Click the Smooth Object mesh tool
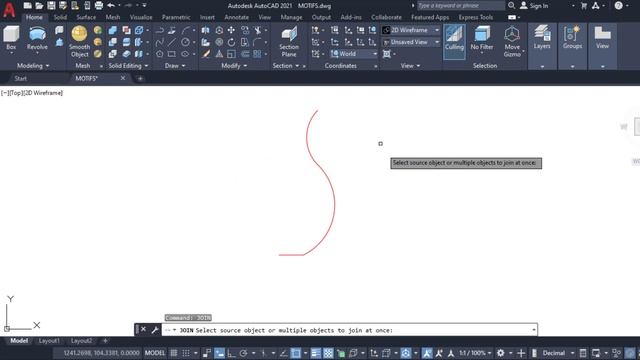Image resolution: width=640 pixels, height=360 pixels. tap(79, 41)
